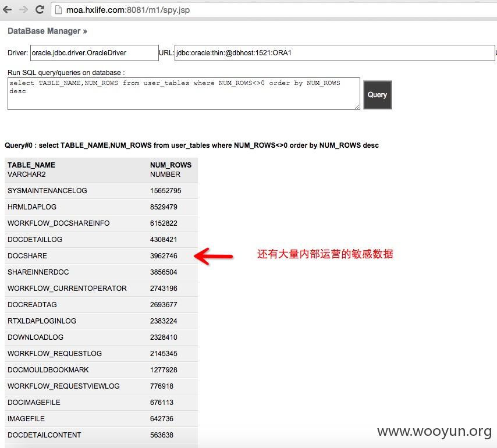Image resolution: width=497 pixels, height=448 pixels.
Task: Click the "Run SQL query/queries on database" label
Action: click(66, 73)
